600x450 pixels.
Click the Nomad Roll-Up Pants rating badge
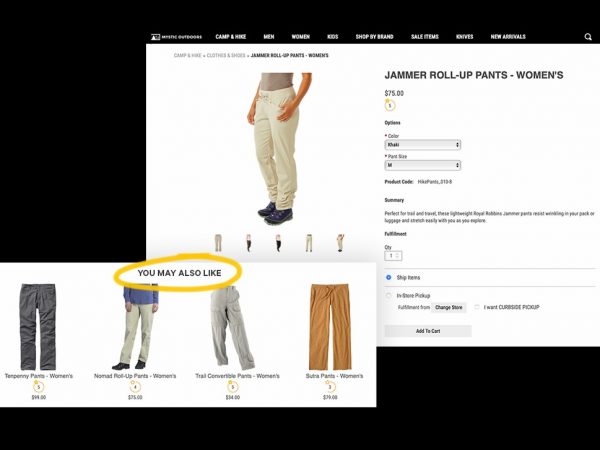(x=135, y=387)
